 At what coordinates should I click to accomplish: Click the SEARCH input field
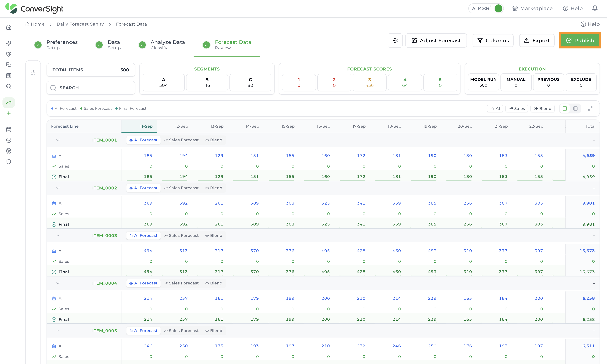pyautogui.click(x=91, y=88)
